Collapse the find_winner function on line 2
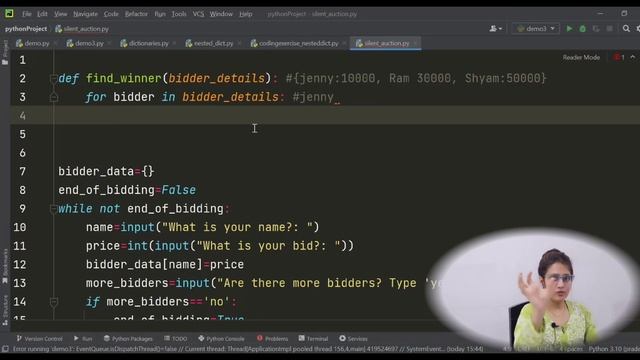This screenshot has height=360, width=640. coord(53,78)
